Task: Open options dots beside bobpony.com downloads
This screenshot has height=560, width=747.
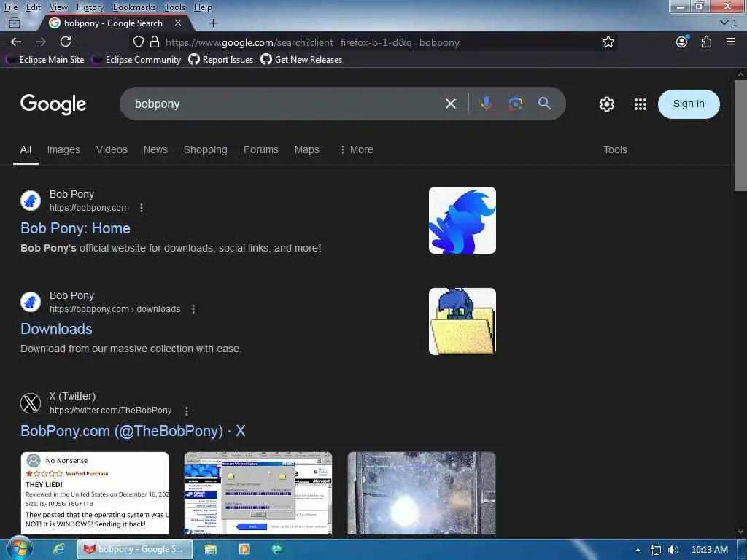Action: tap(193, 309)
